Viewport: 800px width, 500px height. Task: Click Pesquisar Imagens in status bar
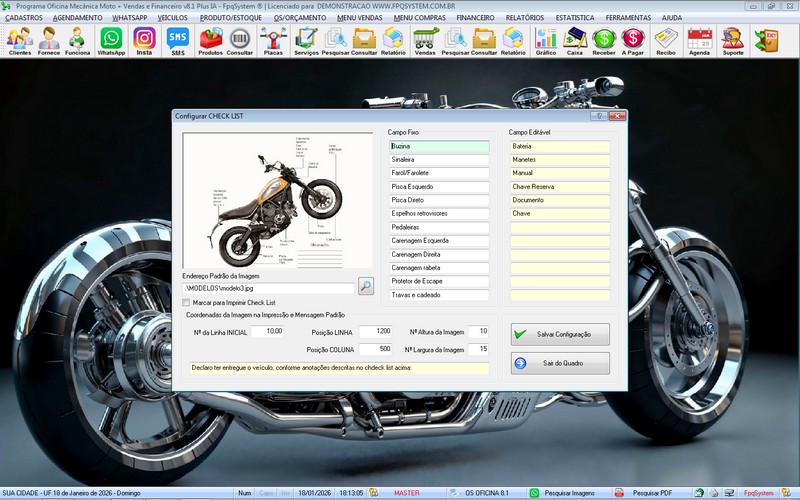[x=567, y=493]
